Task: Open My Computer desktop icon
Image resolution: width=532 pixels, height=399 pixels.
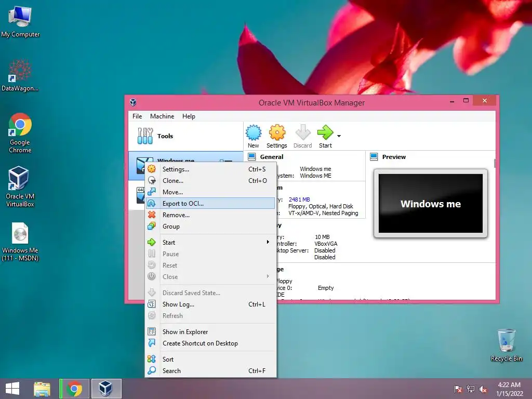Action: [x=20, y=22]
